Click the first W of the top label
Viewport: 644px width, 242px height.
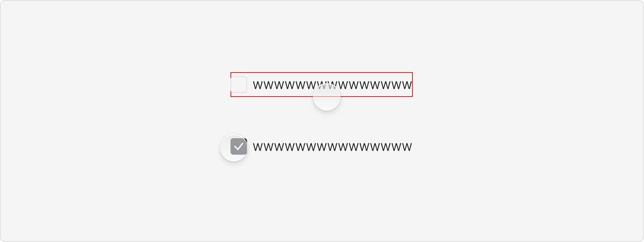(x=258, y=85)
